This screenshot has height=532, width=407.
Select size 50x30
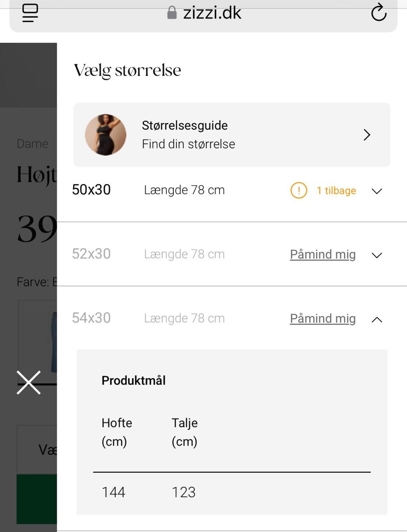point(91,190)
